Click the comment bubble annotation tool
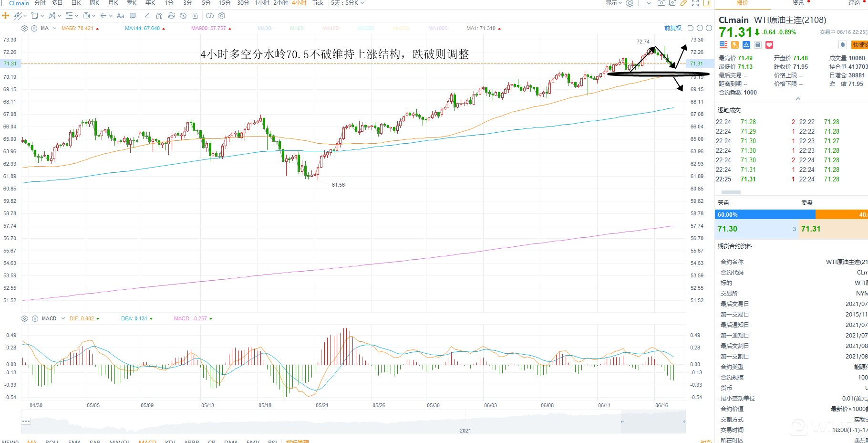The height and width of the screenshot is (443, 868). pyautogui.click(x=133, y=16)
